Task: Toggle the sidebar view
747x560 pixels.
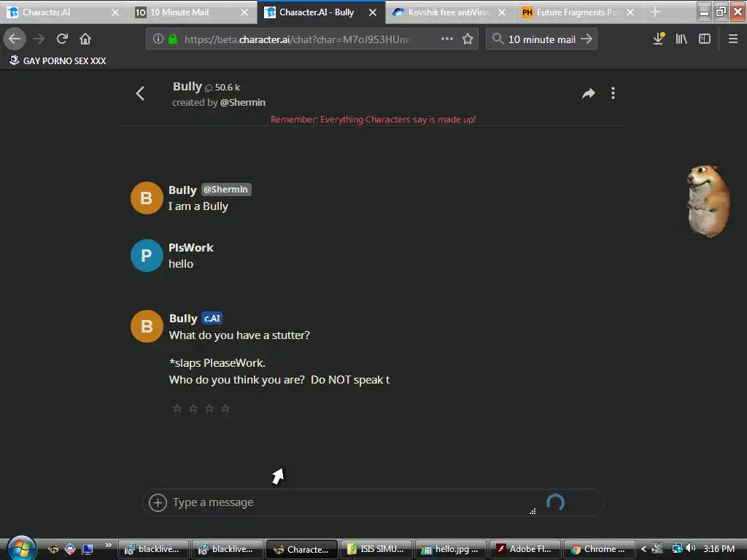Action: (x=705, y=39)
